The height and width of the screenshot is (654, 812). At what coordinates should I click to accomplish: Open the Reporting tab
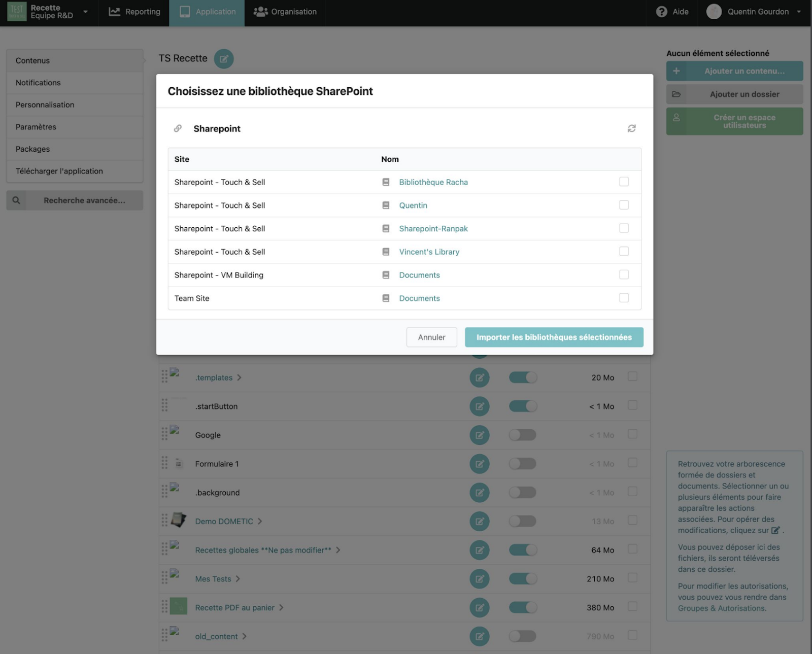134,12
